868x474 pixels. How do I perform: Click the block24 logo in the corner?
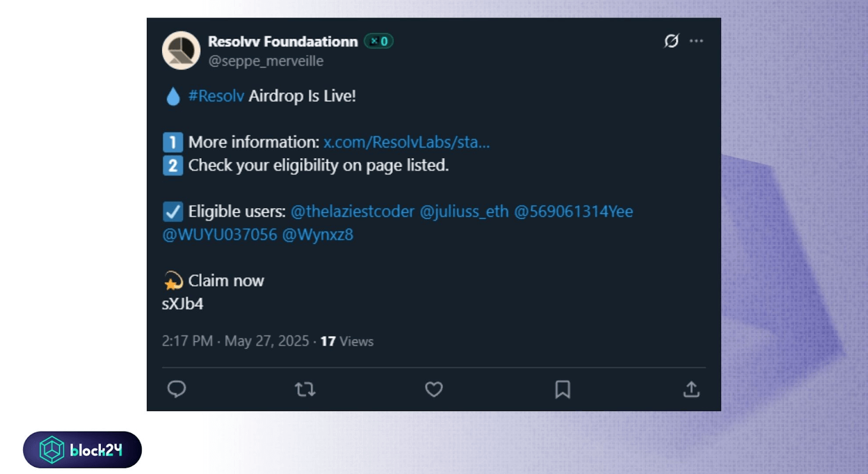click(x=82, y=449)
